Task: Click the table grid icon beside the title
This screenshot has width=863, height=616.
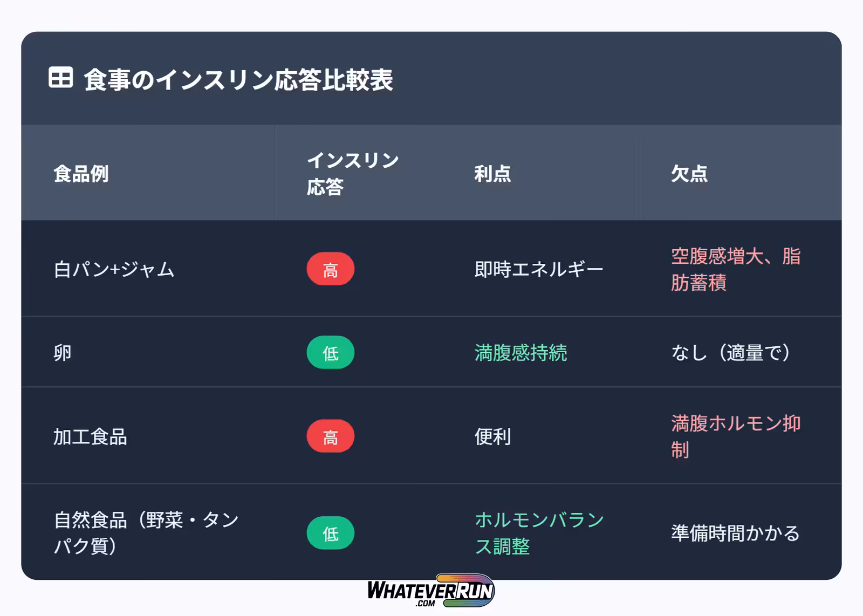Action: coord(60,78)
